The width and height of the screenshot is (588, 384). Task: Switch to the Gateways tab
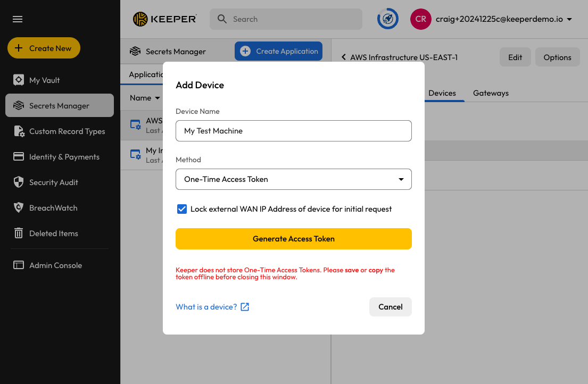[491, 93]
